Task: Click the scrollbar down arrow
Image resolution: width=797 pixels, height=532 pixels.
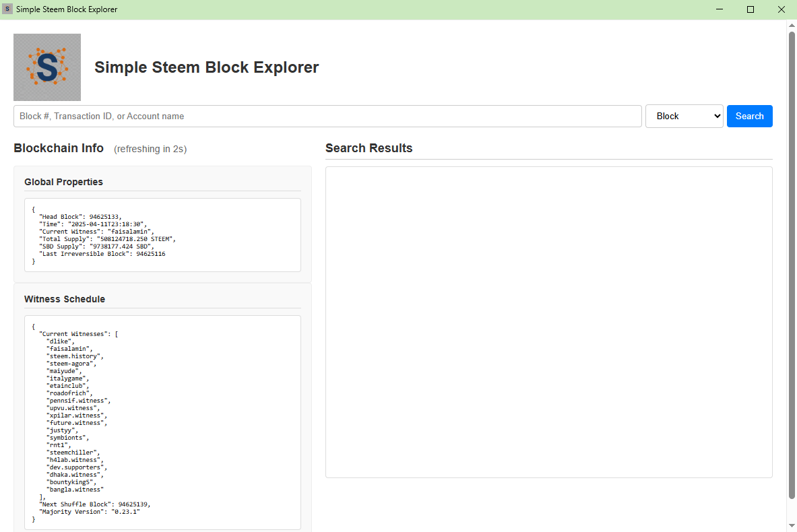Action: (x=792, y=526)
